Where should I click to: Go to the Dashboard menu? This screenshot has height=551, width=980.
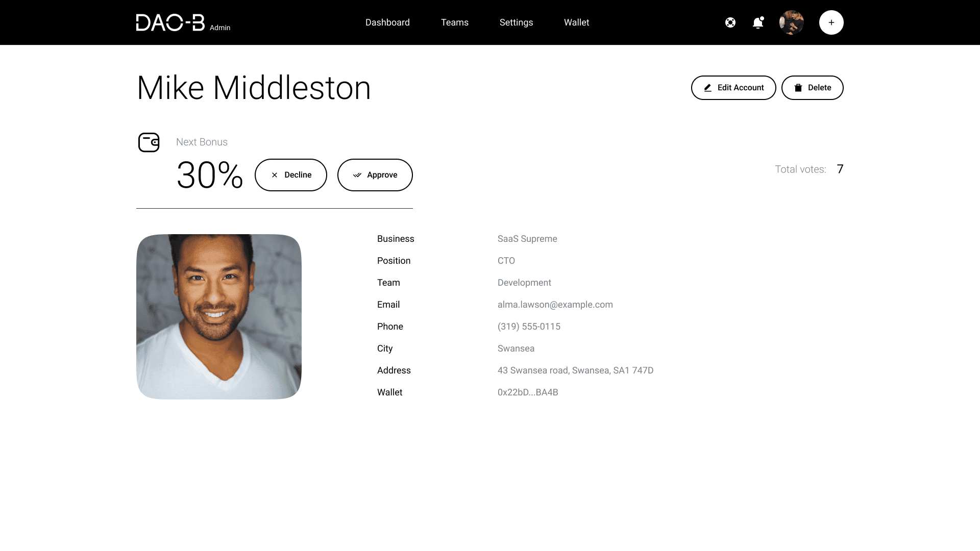387,22
